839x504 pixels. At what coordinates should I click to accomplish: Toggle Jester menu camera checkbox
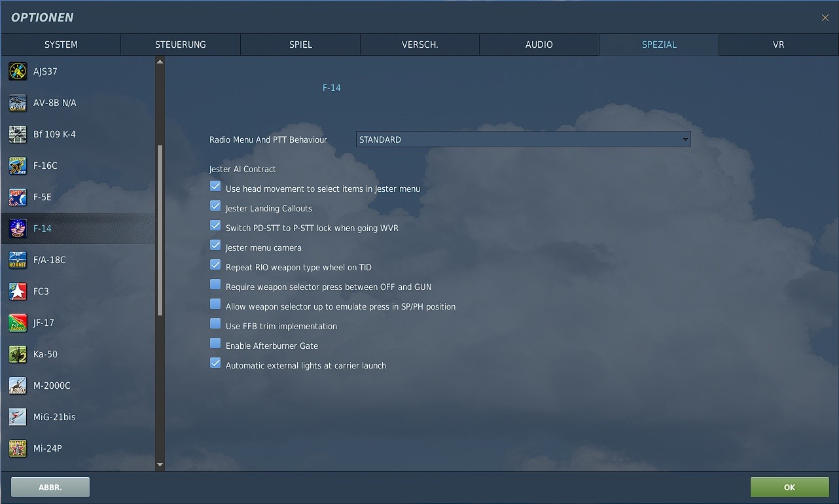(x=215, y=245)
